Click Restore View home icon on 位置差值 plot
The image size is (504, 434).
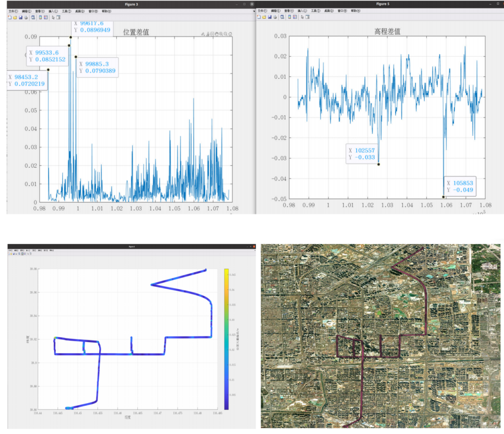coord(230,34)
